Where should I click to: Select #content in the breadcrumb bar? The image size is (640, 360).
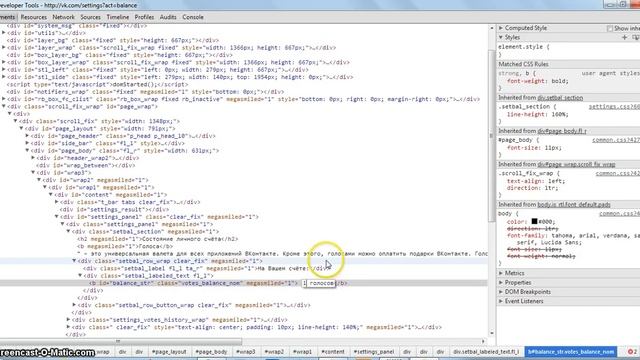333,351
